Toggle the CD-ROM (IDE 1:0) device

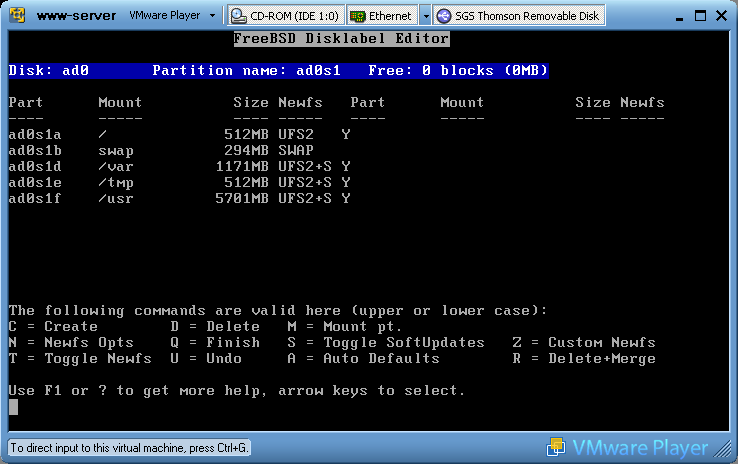(286, 16)
